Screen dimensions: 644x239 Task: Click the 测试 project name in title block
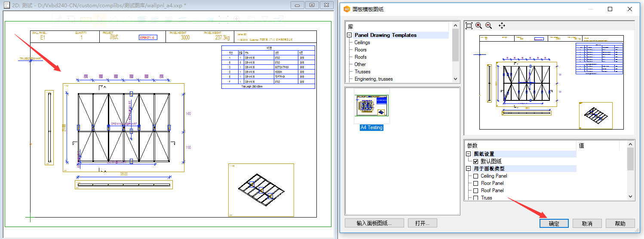point(114,37)
